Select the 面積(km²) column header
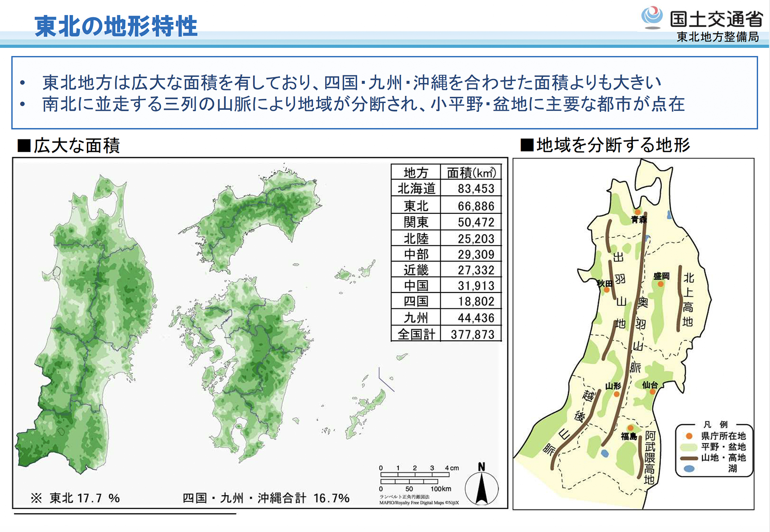 tap(471, 172)
